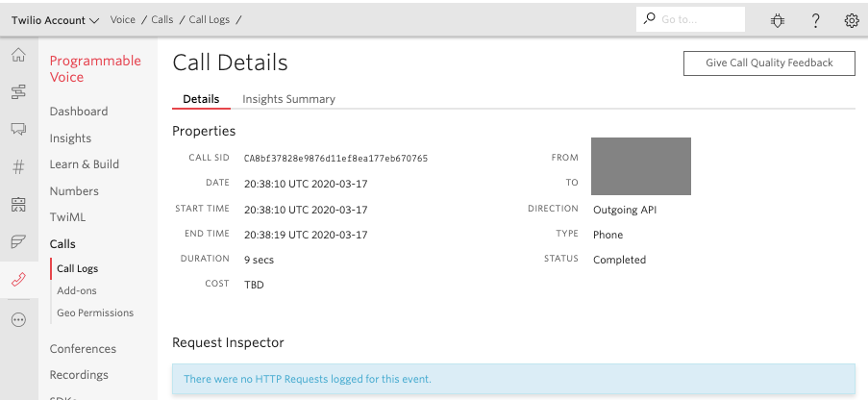
Task: Expand the Twilio Account dropdown
Action: click(x=55, y=20)
